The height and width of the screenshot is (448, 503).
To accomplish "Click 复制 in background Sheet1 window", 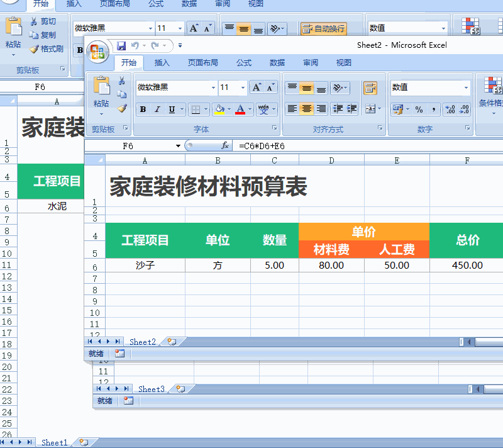I will [43, 35].
